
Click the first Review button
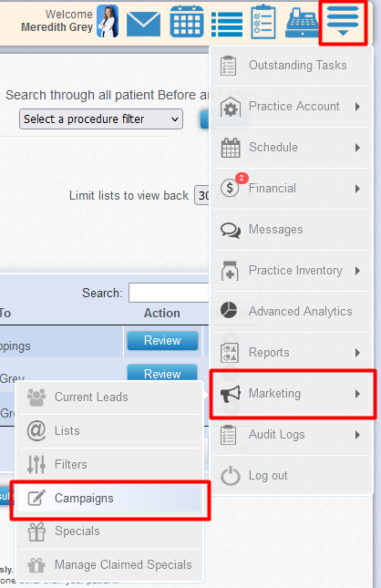point(162,341)
